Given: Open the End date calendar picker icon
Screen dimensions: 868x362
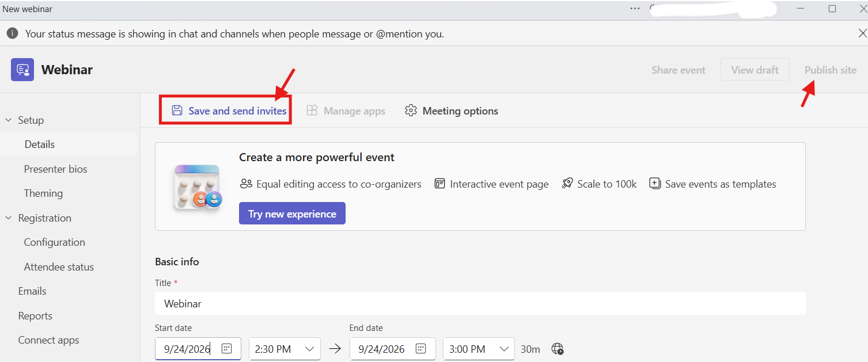Looking at the screenshot, I should tap(421, 349).
